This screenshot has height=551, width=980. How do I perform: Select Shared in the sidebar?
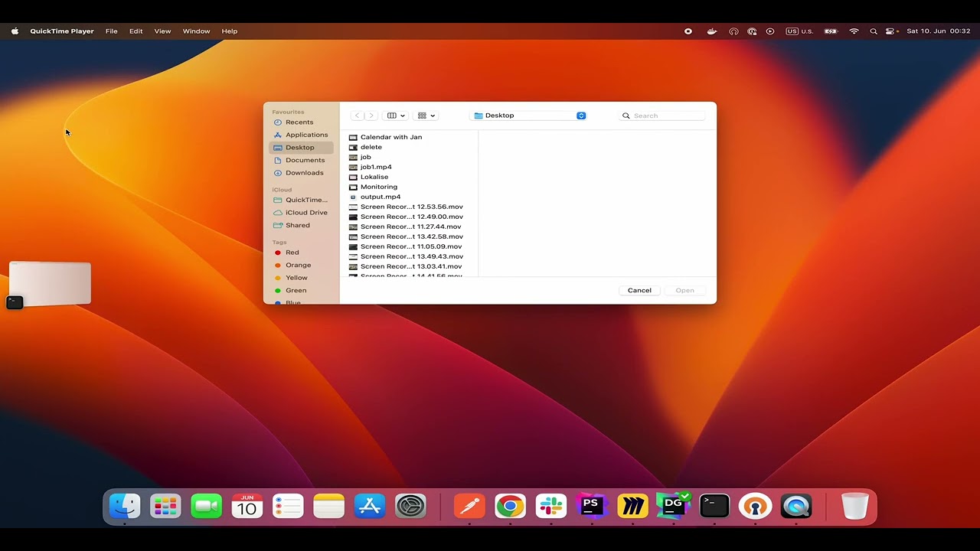click(299, 225)
